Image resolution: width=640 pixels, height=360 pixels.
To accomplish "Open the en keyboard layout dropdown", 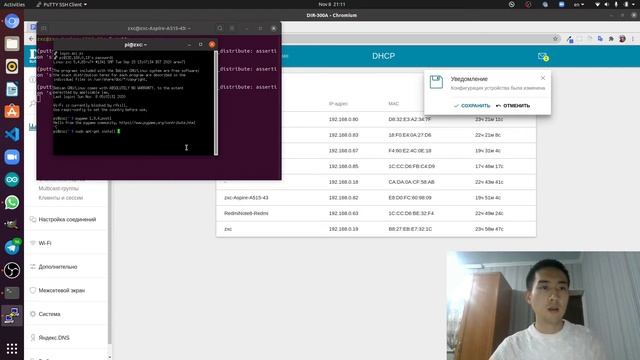I will coord(579,4).
